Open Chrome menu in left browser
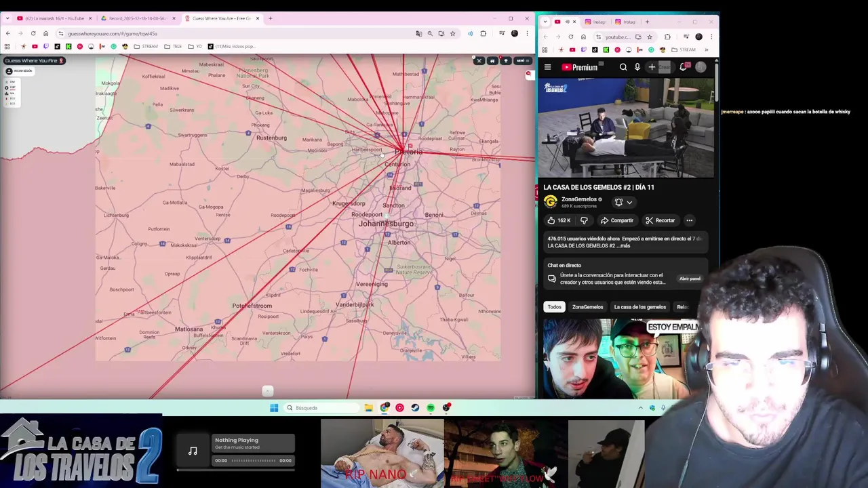 coord(527,33)
